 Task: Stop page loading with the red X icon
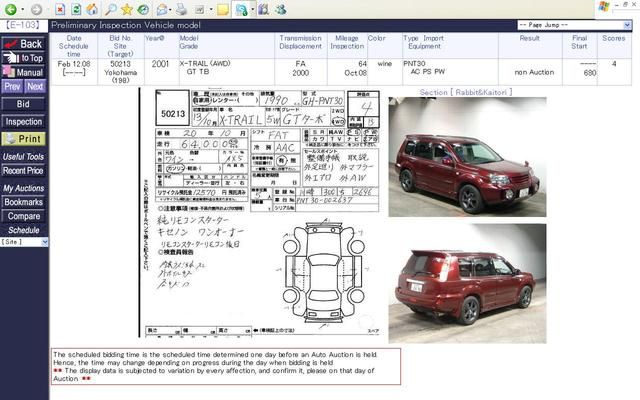(60, 9)
